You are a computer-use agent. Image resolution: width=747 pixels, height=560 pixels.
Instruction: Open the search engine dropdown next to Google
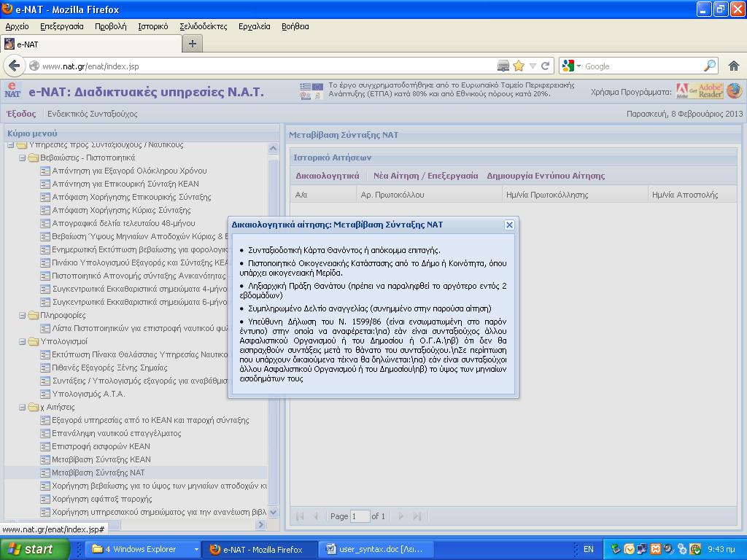click(578, 66)
